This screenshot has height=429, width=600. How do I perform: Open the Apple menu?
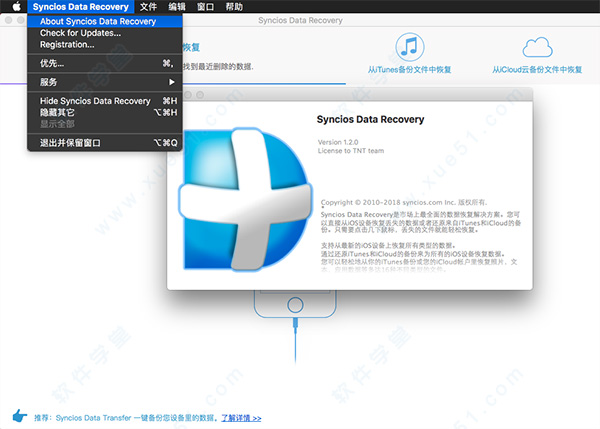[x=16, y=7]
